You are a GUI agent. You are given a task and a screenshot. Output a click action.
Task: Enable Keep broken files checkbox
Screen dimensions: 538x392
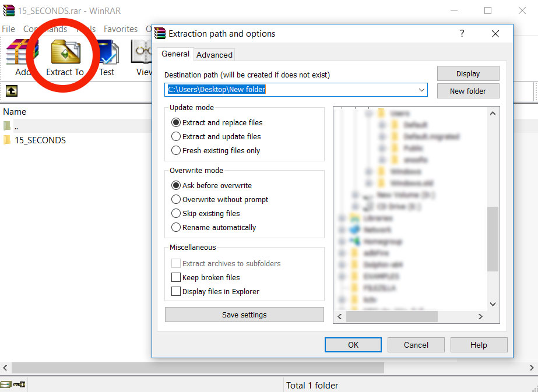point(176,277)
